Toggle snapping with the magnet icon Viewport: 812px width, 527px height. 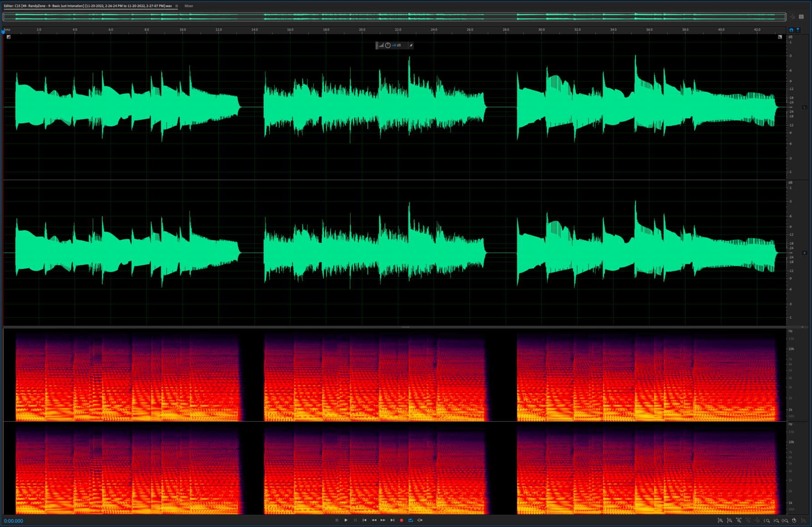[792, 30]
